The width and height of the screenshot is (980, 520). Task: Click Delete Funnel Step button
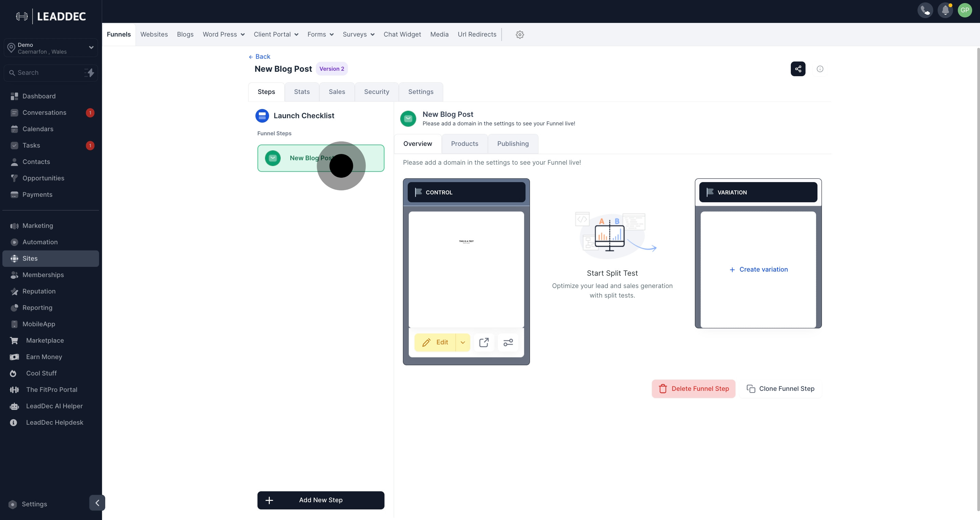pyautogui.click(x=693, y=389)
